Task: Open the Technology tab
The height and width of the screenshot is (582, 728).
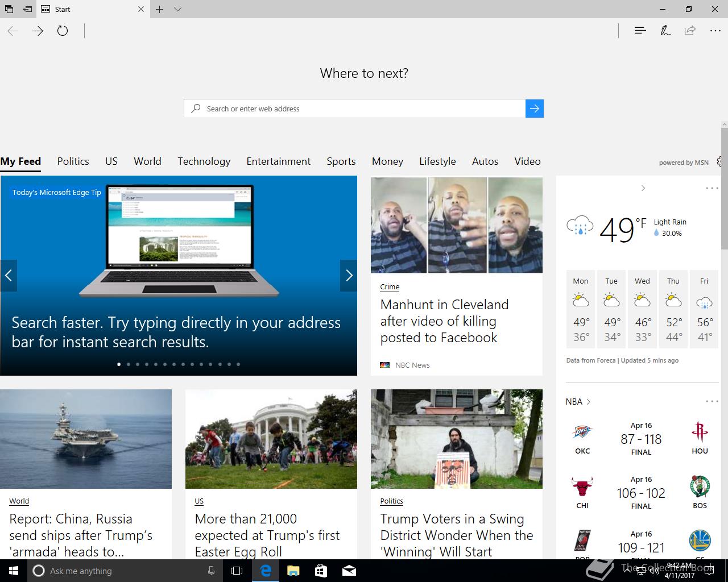Action: [204, 161]
